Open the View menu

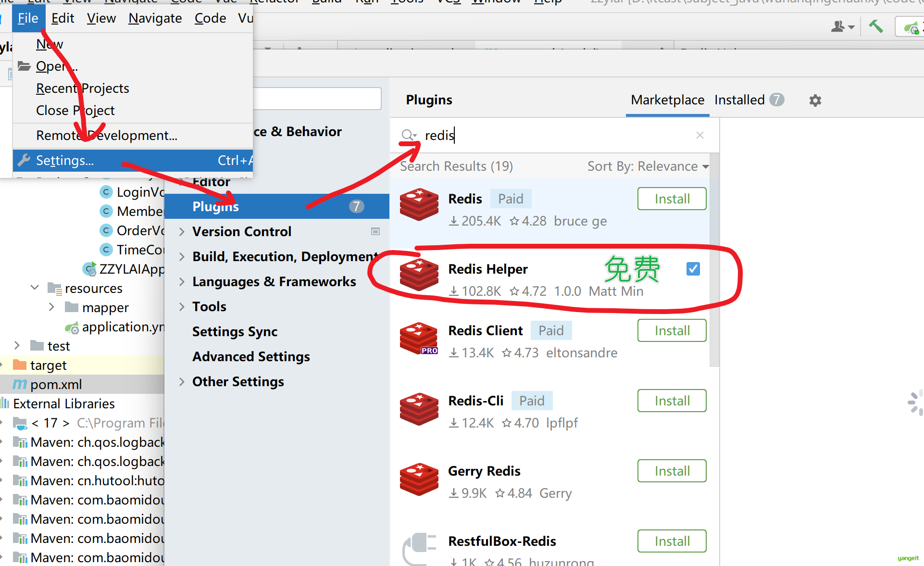(x=101, y=18)
